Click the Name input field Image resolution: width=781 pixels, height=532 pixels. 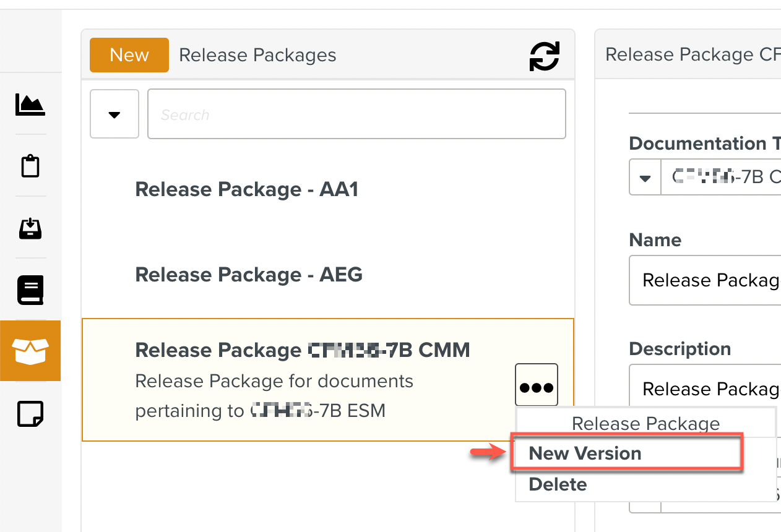[x=705, y=280]
